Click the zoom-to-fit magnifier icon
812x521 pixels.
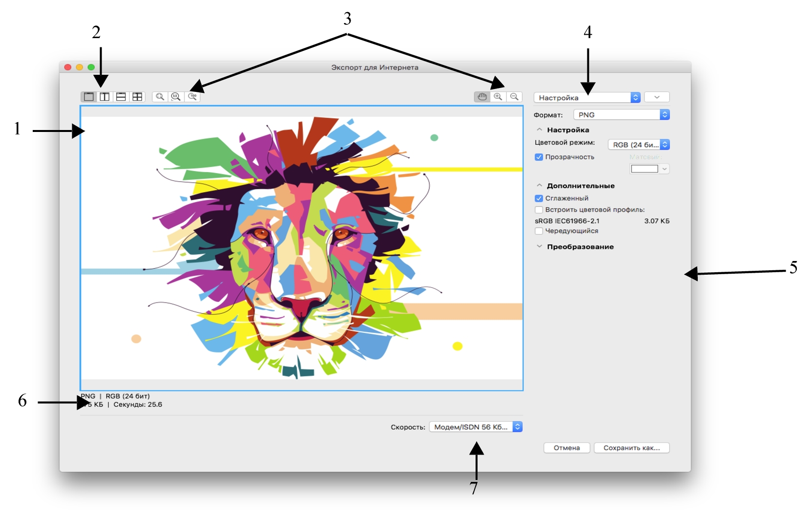coord(160,97)
